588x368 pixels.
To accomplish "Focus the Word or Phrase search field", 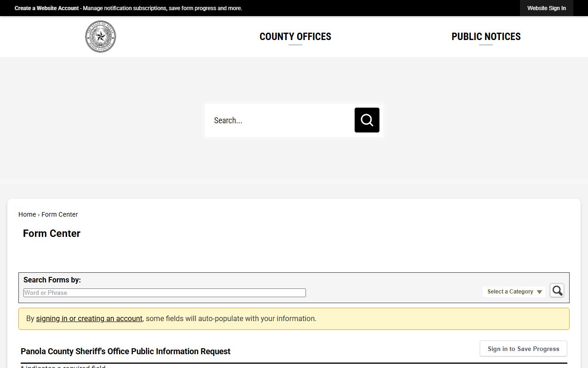I will [x=164, y=293].
